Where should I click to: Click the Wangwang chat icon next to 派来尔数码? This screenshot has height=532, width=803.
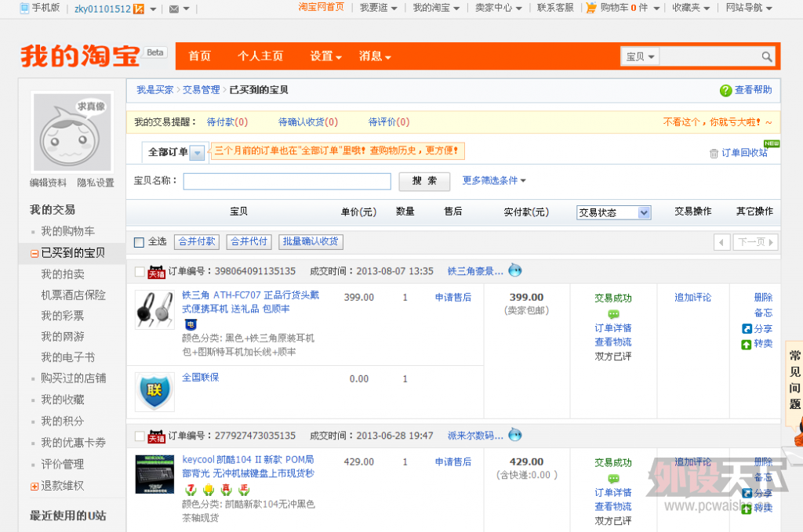515,435
